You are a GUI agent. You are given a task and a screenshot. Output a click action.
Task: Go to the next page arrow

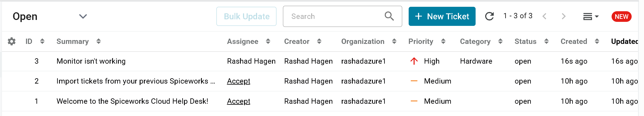[x=563, y=16]
